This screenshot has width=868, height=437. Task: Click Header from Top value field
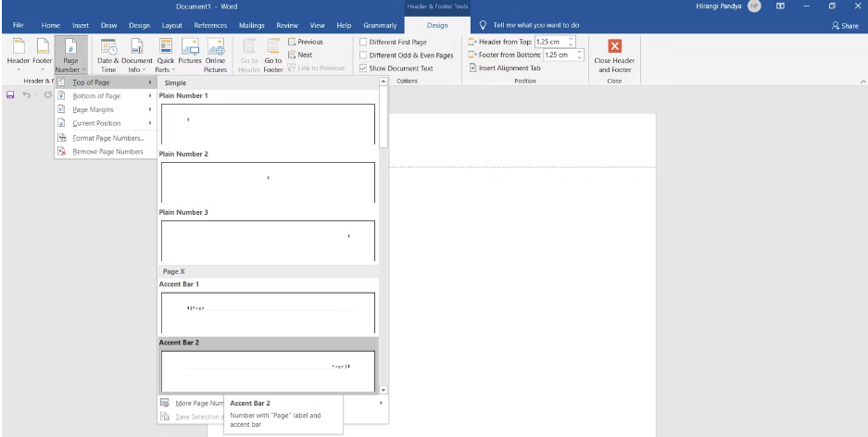click(x=551, y=42)
